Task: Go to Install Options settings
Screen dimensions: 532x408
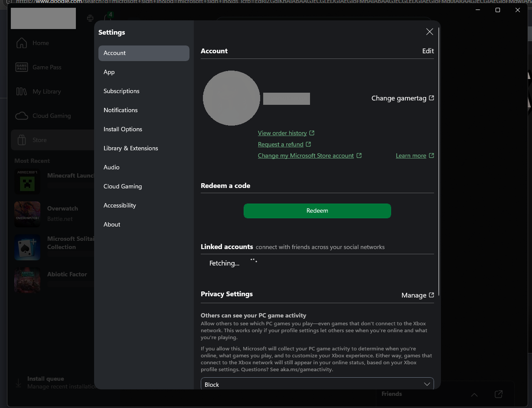Action: point(144,129)
